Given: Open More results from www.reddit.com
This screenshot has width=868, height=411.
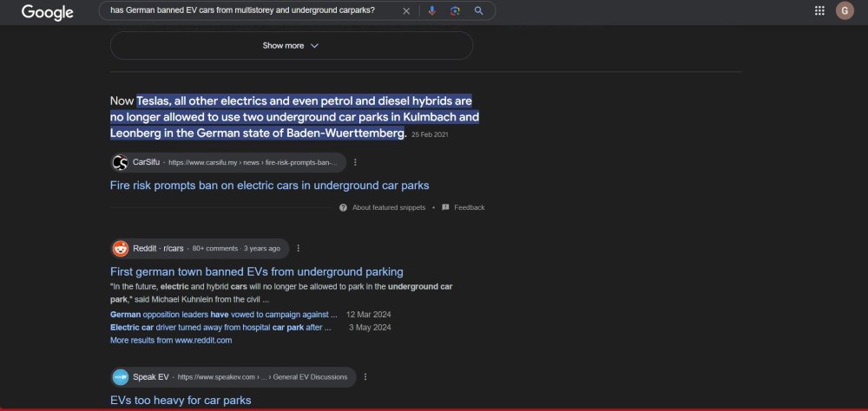Looking at the screenshot, I should click(x=171, y=340).
